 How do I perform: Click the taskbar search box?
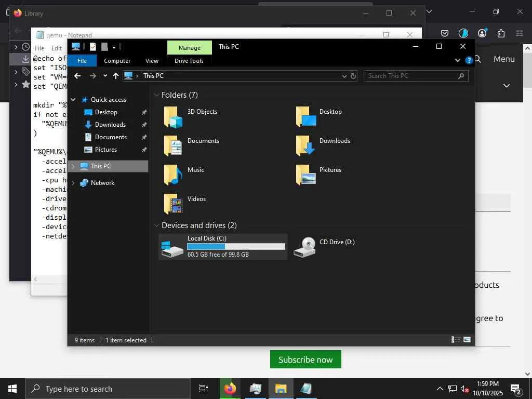(108, 389)
